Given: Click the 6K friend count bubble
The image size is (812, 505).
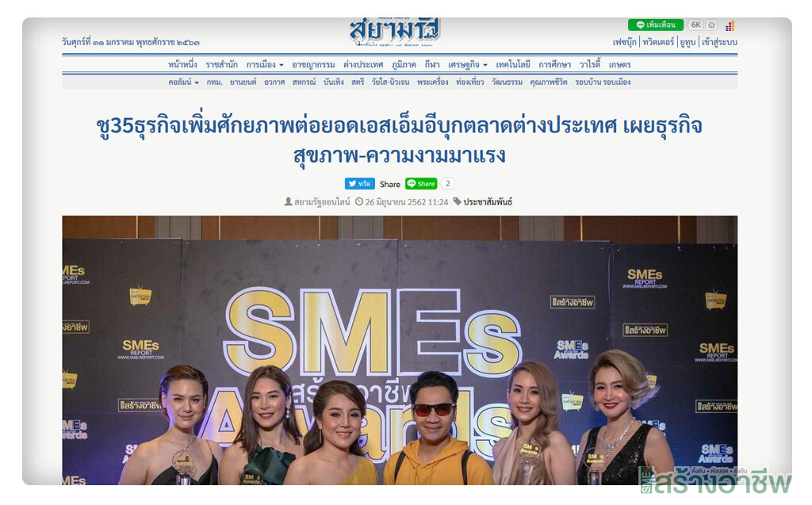Looking at the screenshot, I should tap(695, 25).
